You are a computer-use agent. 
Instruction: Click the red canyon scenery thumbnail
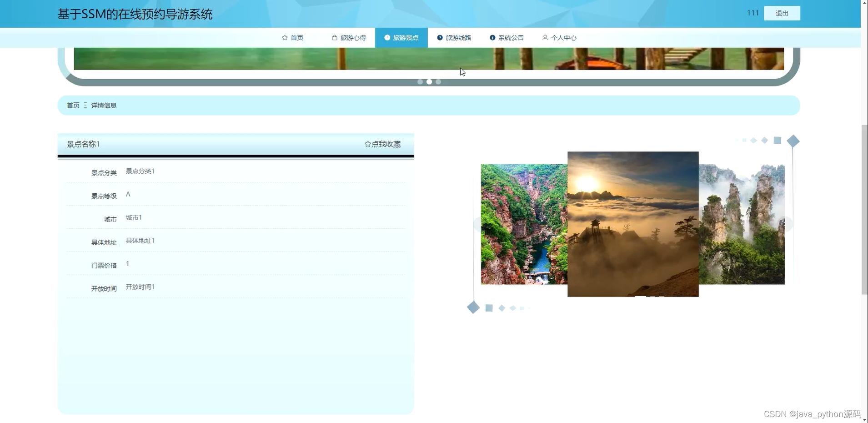pos(524,224)
